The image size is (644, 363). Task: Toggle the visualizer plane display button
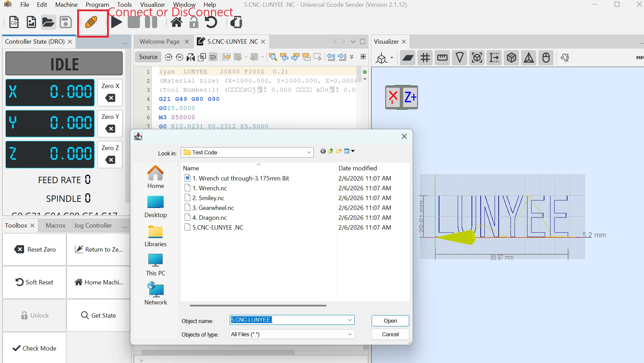408,58
